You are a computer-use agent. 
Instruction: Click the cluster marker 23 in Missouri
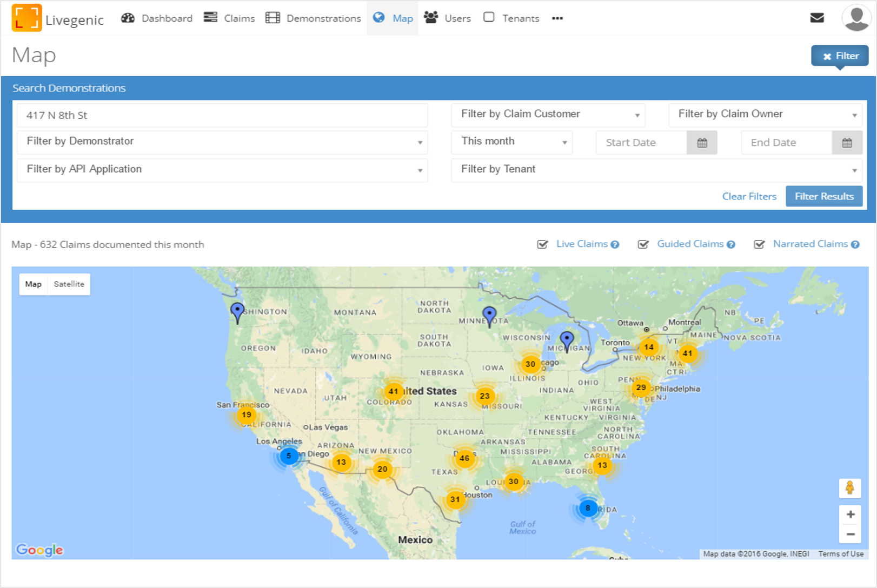pyautogui.click(x=484, y=396)
